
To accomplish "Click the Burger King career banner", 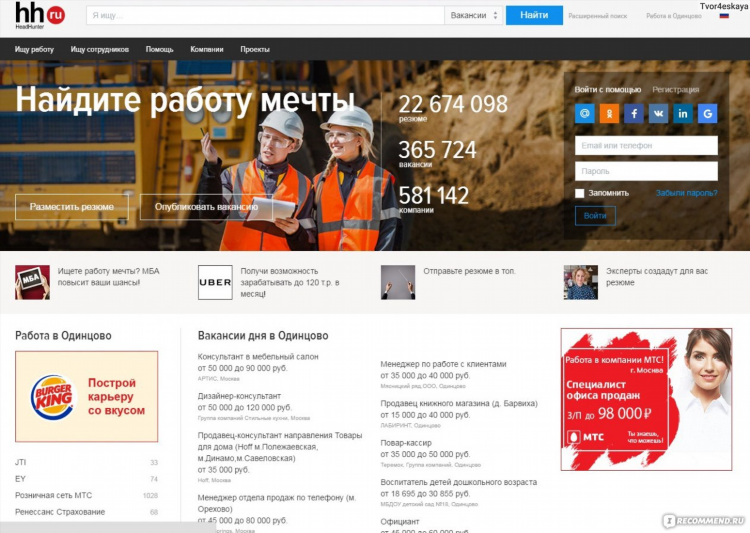I will coord(87,397).
